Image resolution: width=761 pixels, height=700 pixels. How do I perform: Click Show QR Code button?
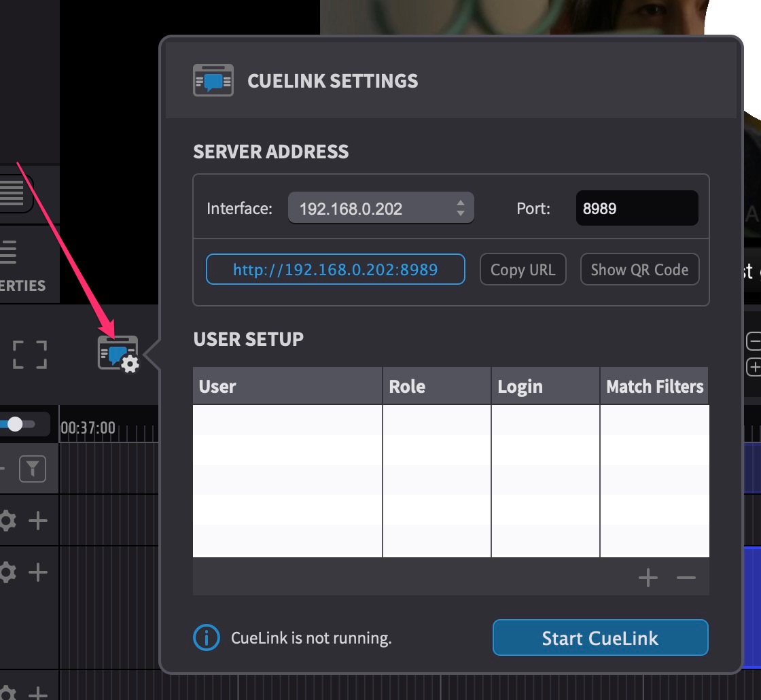(639, 269)
